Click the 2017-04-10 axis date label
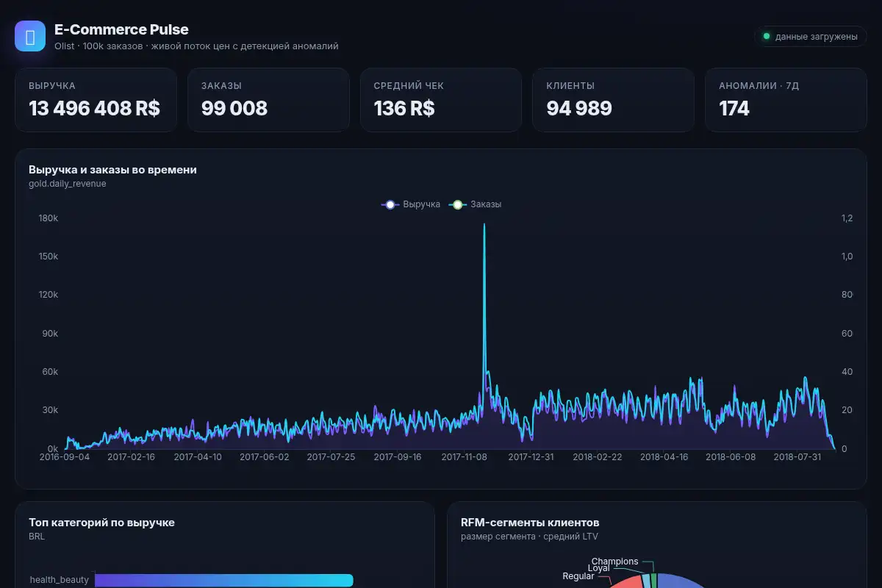This screenshot has height=588, width=882. (198, 456)
